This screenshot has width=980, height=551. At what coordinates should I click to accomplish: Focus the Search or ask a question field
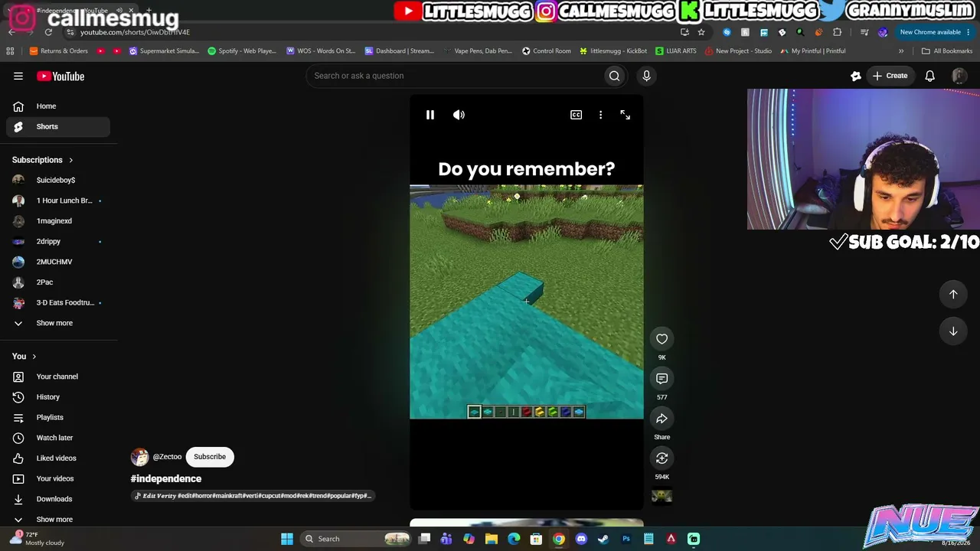click(x=456, y=76)
